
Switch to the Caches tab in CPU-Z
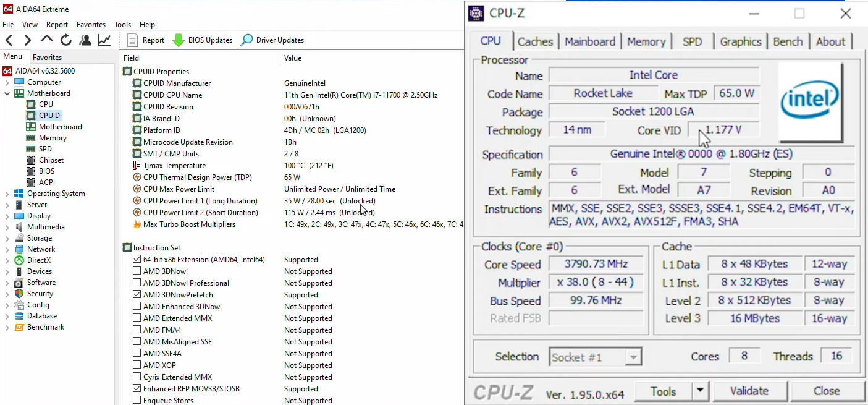(x=535, y=41)
